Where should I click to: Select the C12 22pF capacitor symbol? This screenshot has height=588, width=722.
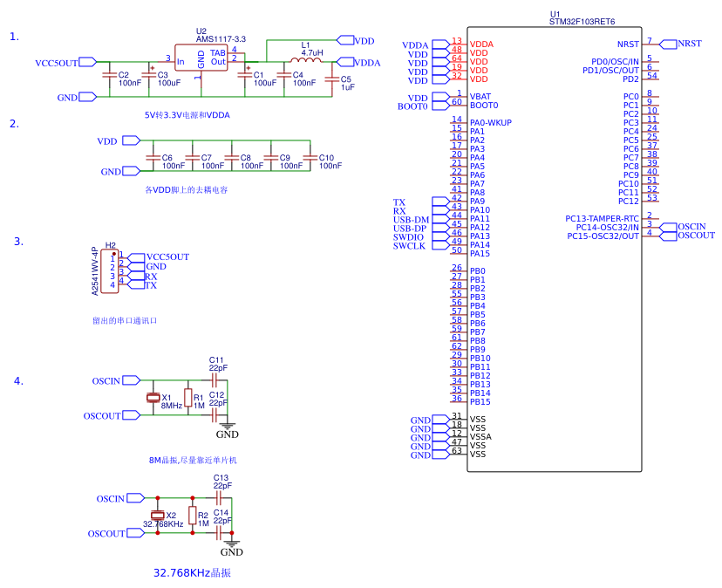215,415
